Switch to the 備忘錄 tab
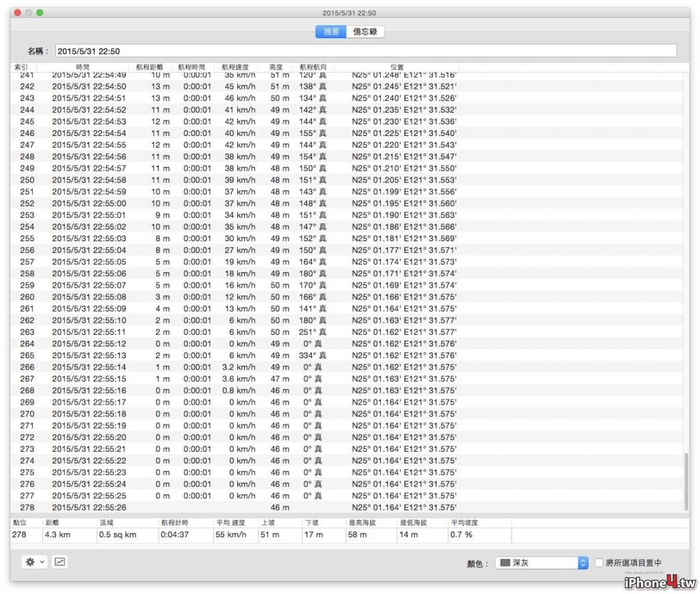The width and height of the screenshot is (700, 594). [365, 31]
